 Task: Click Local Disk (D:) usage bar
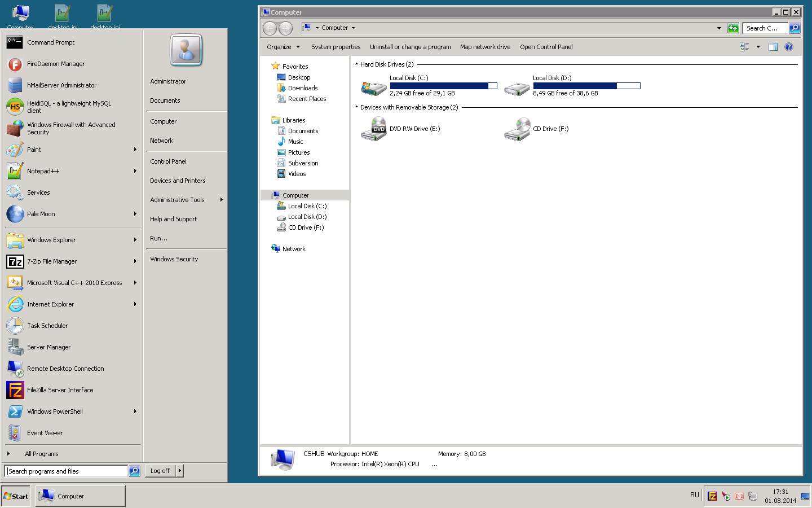pos(586,86)
